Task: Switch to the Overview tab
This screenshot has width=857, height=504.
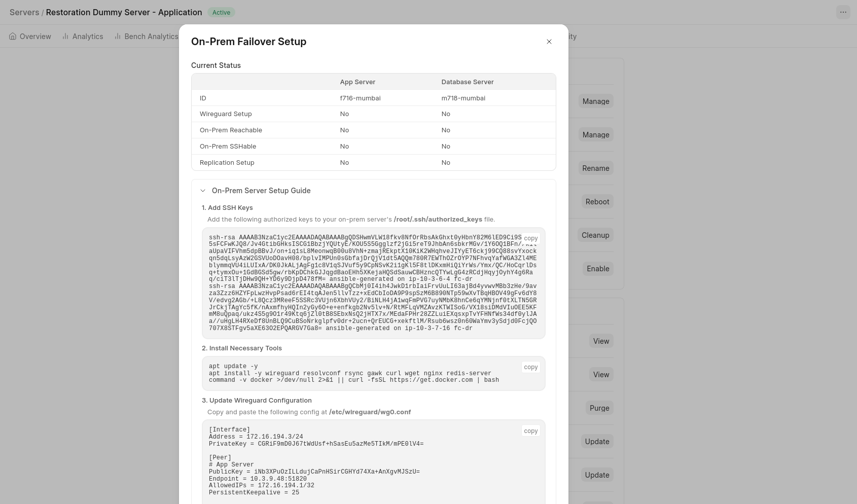Action: [35, 37]
